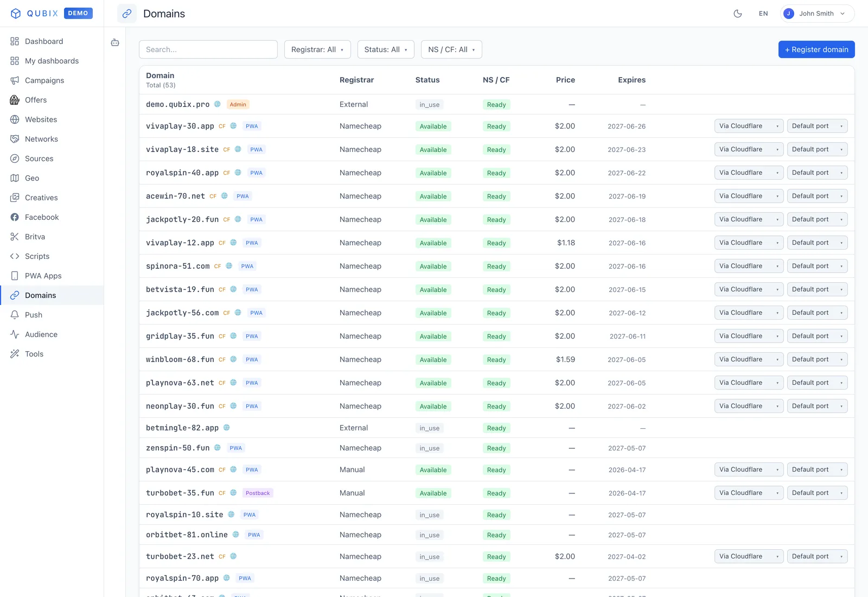
Task: Click Postback badge on turbobet-35.fun row
Action: (x=258, y=493)
